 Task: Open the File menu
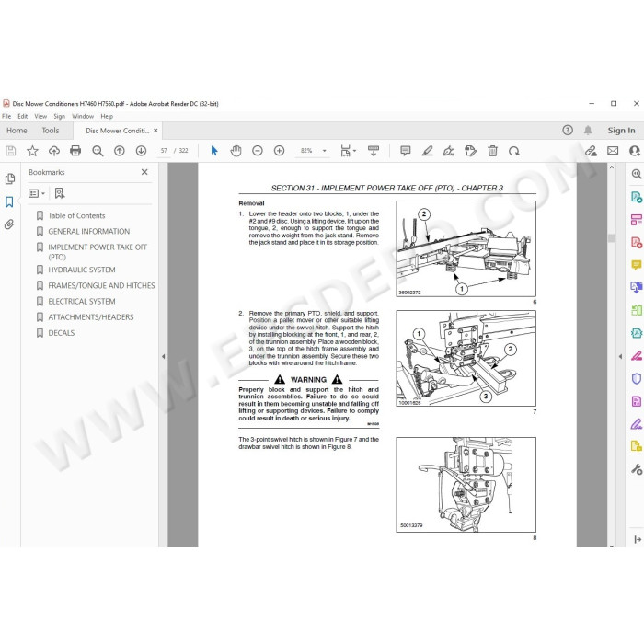pos(6,116)
